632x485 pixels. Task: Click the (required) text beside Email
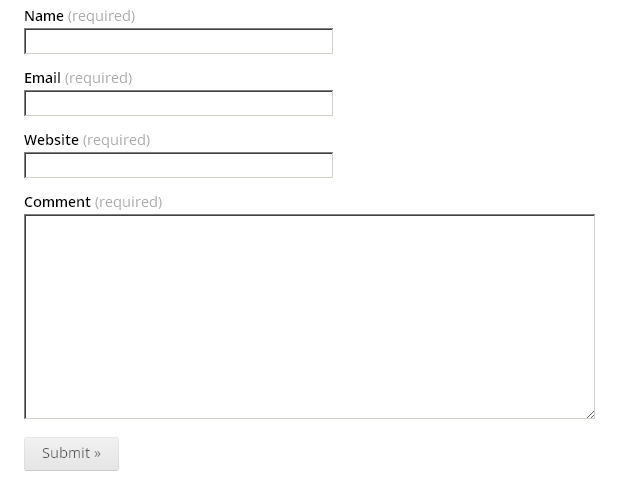click(98, 79)
